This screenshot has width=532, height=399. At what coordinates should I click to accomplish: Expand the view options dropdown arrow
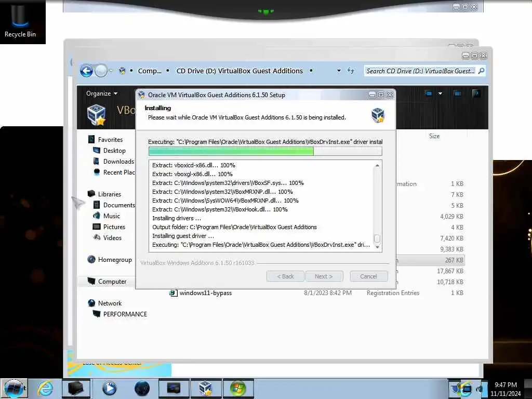pos(440,94)
